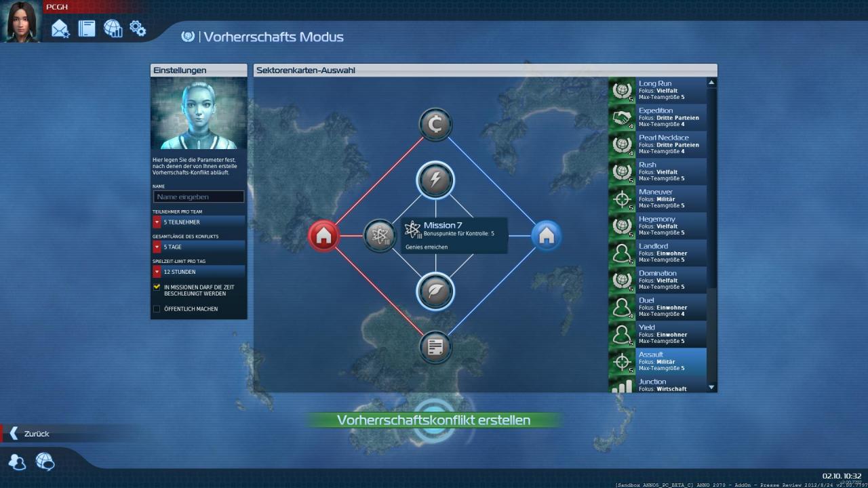Choose the Expedition sector map
868x488 pixels.
click(658, 117)
